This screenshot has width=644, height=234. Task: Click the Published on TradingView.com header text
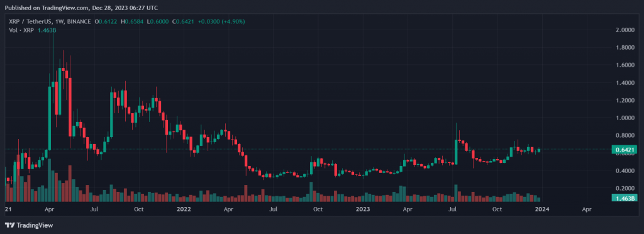click(x=81, y=8)
